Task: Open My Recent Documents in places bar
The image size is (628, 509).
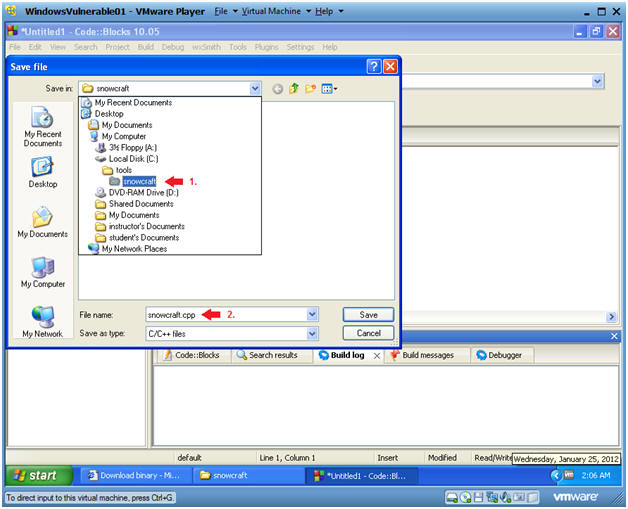Action: point(43,127)
